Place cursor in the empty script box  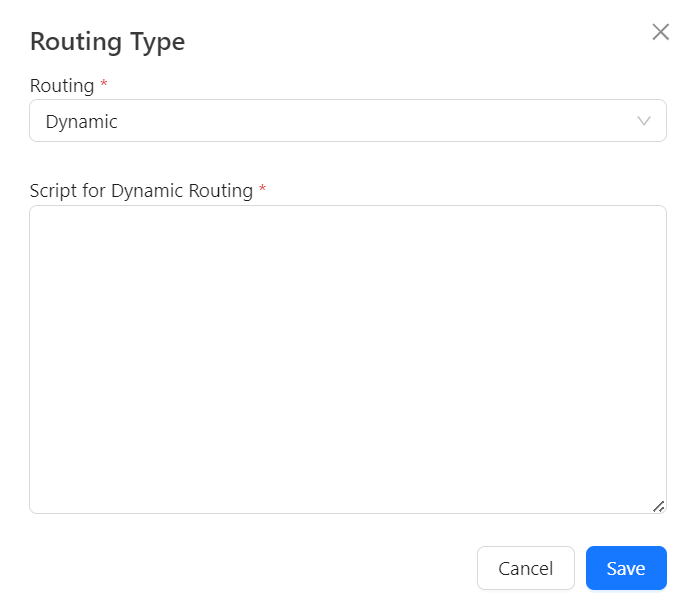click(x=347, y=359)
